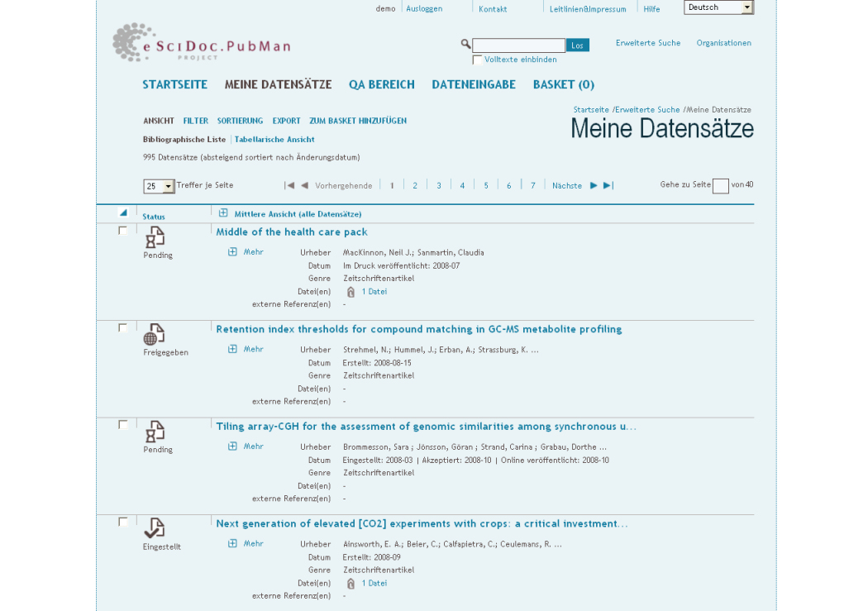The image size is (868, 611).
Task: Go to the last page arrow icon
Action: coord(608,186)
